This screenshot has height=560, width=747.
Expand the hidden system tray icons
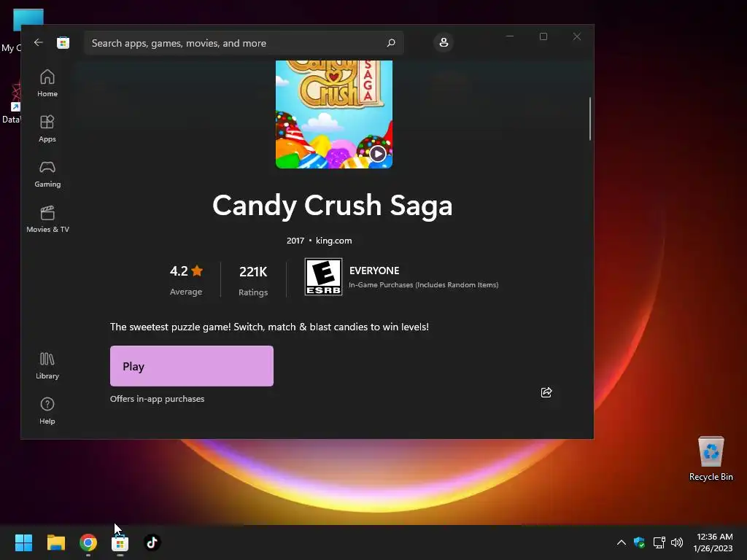tap(622, 542)
